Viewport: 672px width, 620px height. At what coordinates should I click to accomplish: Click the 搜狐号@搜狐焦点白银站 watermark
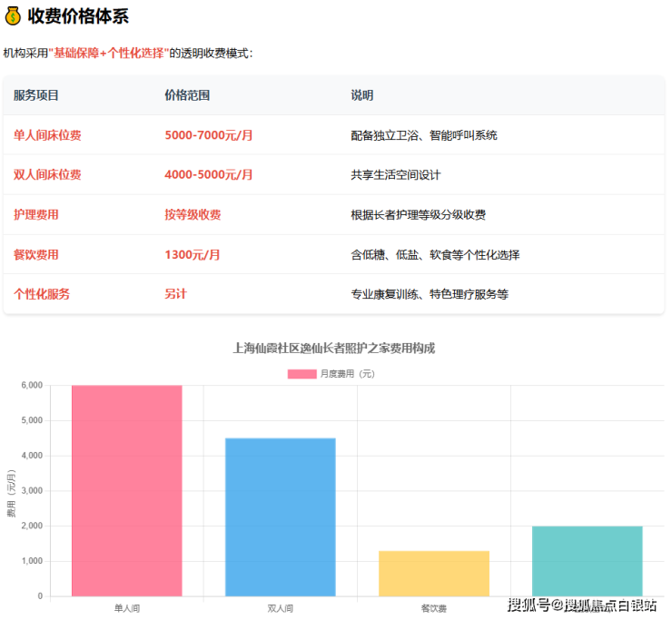click(x=581, y=605)
